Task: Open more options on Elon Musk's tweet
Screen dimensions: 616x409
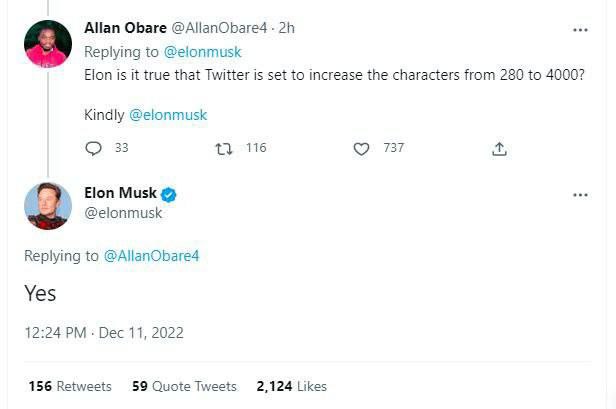Action: (580, 194)
